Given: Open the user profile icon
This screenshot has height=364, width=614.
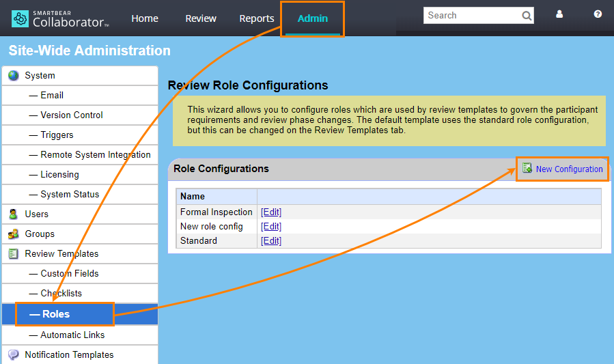Looking at the screenshot, I should pos(559,14).
